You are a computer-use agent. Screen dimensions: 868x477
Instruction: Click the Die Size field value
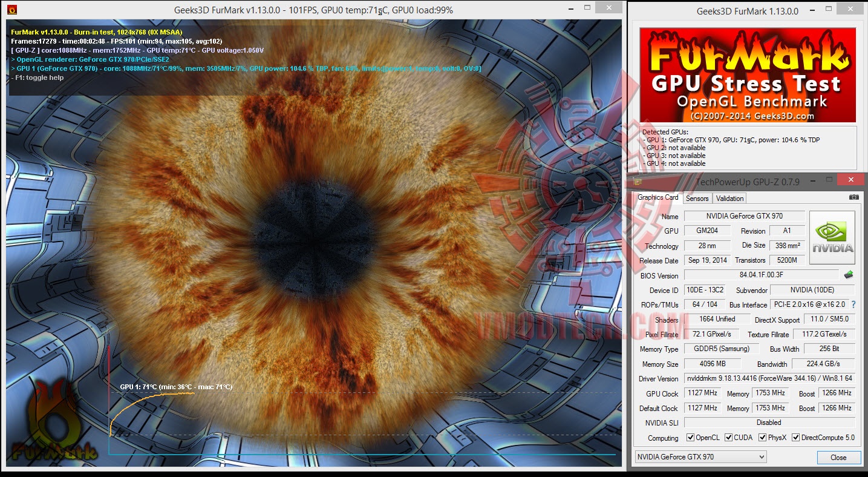787,246
